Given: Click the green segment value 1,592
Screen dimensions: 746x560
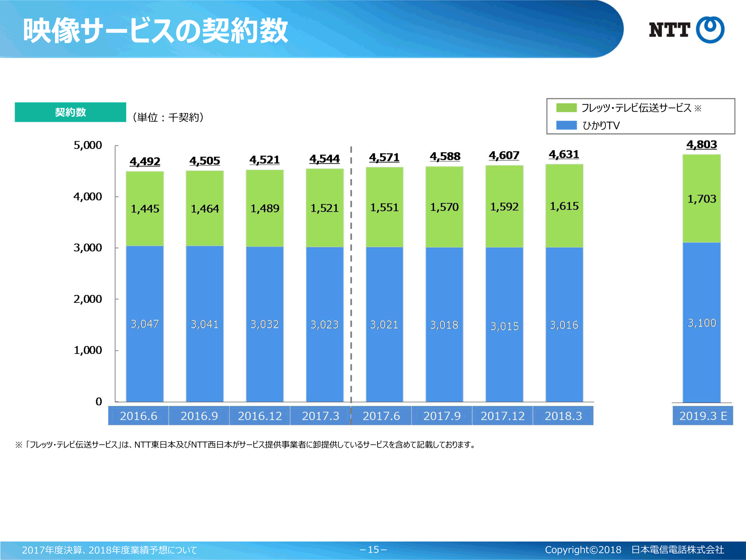Looking at the screenshot, I should pyautogui.click(x=504, y=207).
